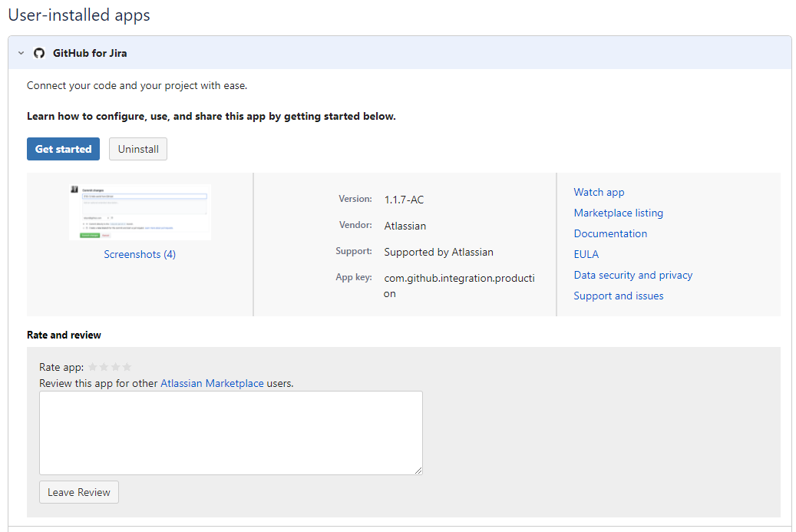Click the chevron beside GitHub for Jira
The width and height of the screenshot is (796, 532).
coord(20,52)
